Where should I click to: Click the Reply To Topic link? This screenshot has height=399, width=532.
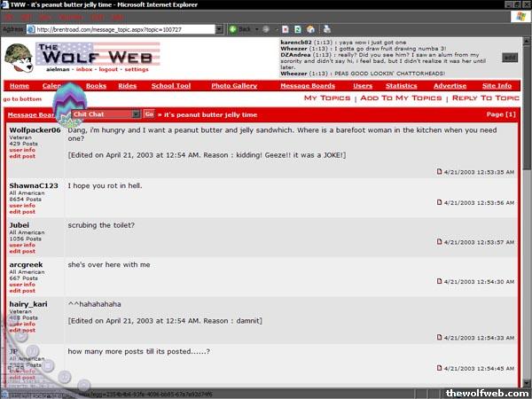486,98
